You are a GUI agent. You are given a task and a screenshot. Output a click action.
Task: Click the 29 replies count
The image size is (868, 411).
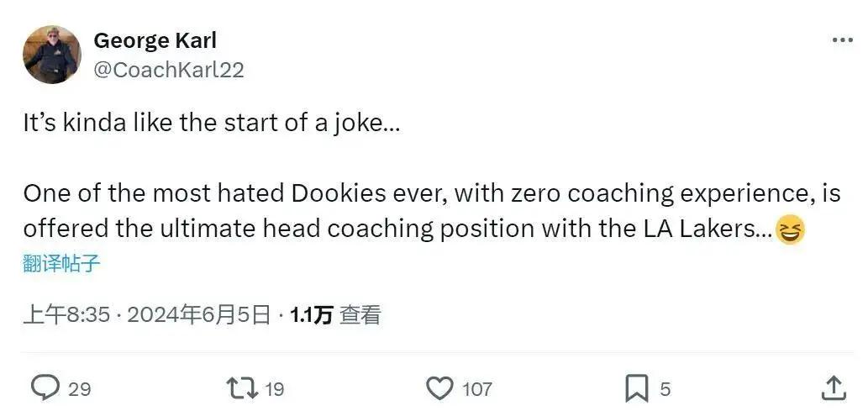(79, 389)
